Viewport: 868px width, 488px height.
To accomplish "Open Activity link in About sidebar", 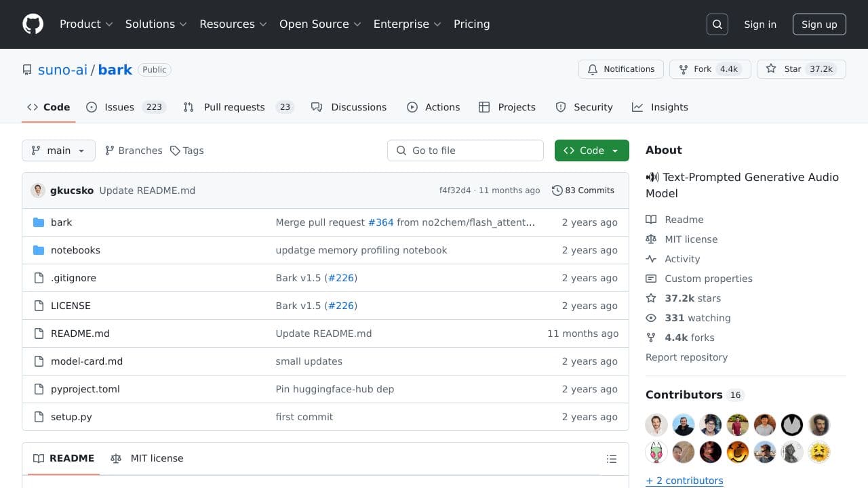I will 673,259.
